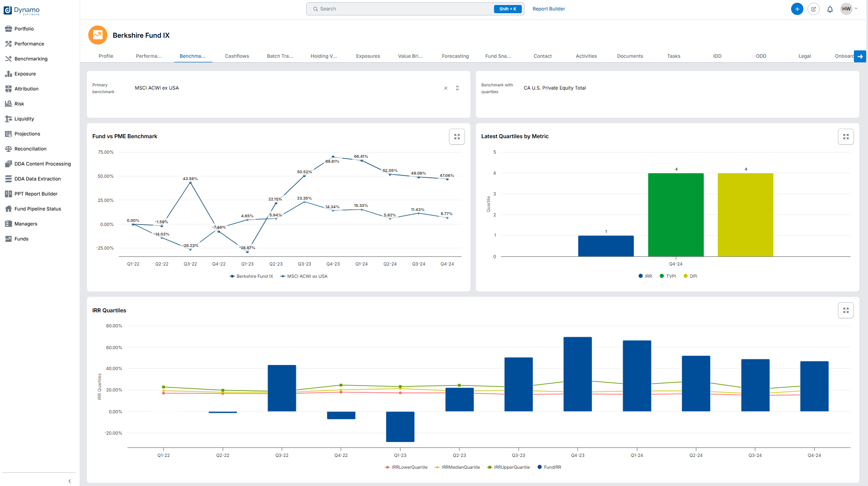Click the edit pencil icon in header
868x486 pixels.
tap(813, 9)
